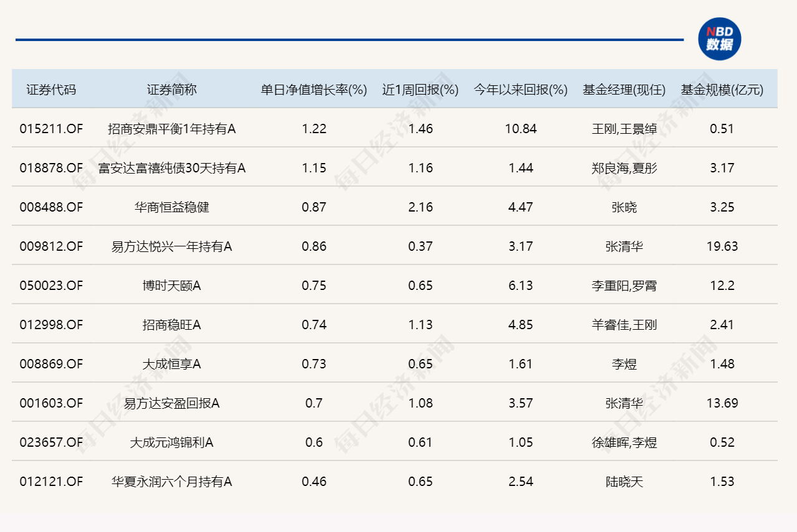The image size is (797, 532).
Task: Select the 大成恒享A fund name
Action: (x=172, y=364)
